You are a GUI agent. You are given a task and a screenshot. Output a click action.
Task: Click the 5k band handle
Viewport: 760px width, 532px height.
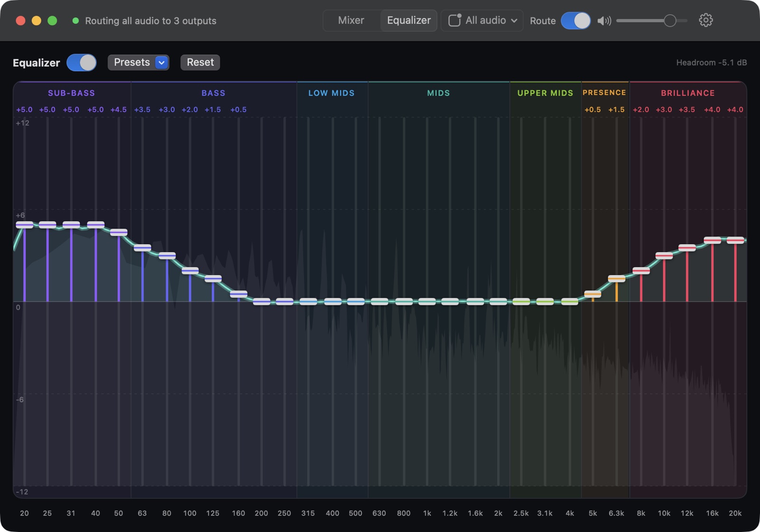click(x=593, y=294)
